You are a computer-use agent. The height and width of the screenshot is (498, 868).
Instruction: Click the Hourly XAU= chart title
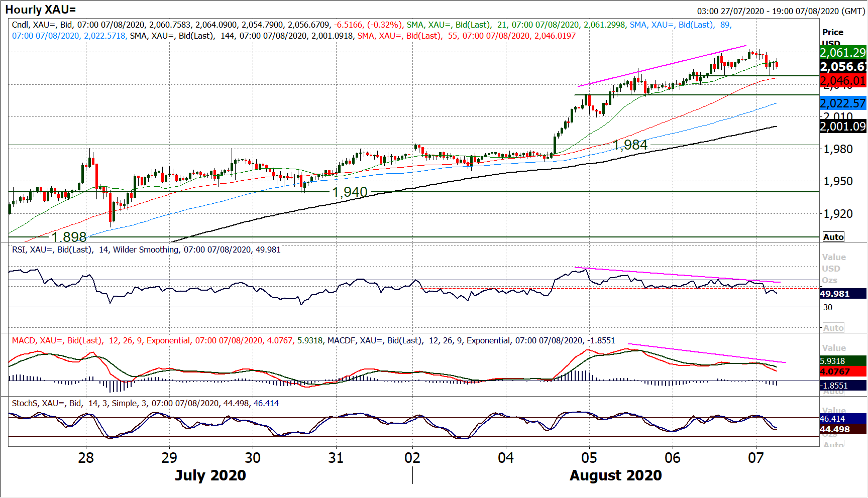(x=40, y=10)
